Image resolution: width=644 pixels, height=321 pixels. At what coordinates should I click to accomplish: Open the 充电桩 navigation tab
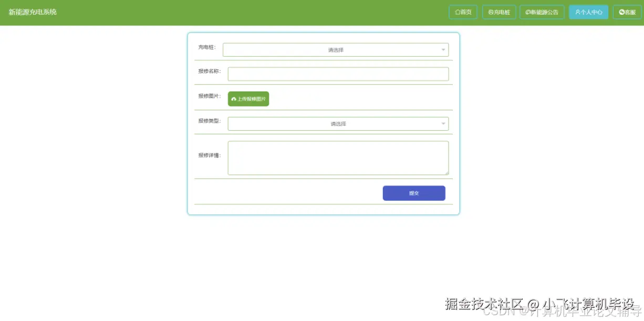(498, 12)
